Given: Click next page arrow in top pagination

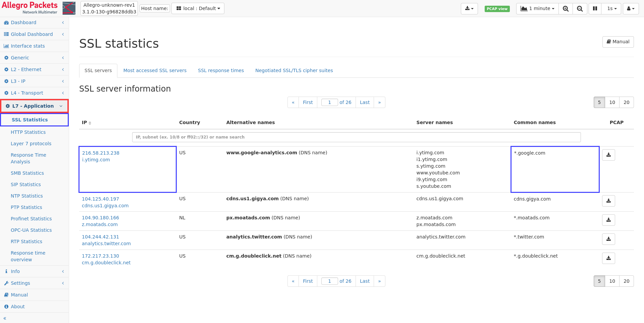Looking at the screenshot, I should pyautogui.click(x=379, y=102).
